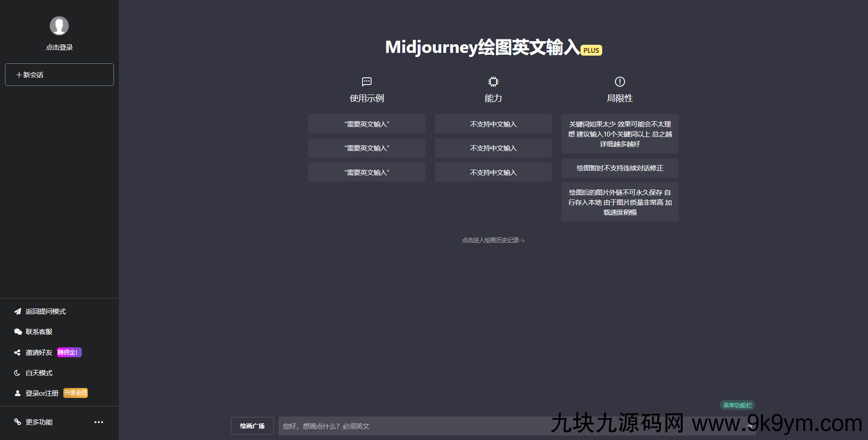Screen dimensions: 868x440
Task: Click the green 菜单功能栏 tag
Action: tap(737, 405)
